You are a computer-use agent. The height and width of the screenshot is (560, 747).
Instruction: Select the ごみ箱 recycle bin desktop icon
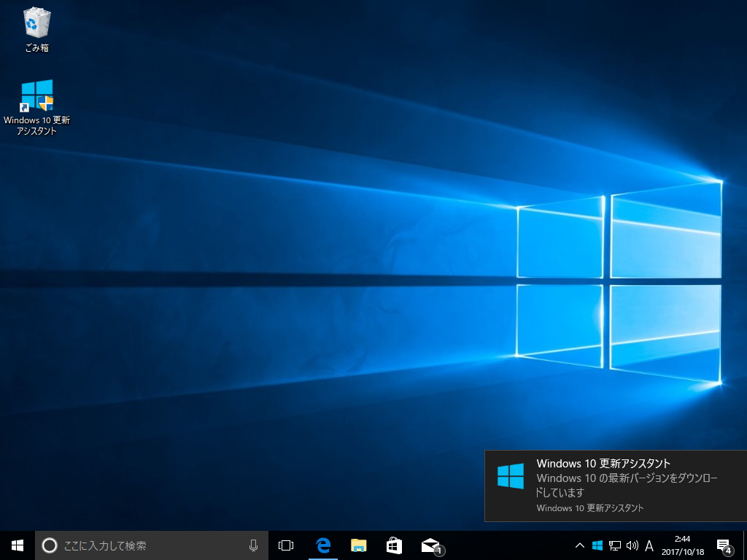click(x=36, y=29)
